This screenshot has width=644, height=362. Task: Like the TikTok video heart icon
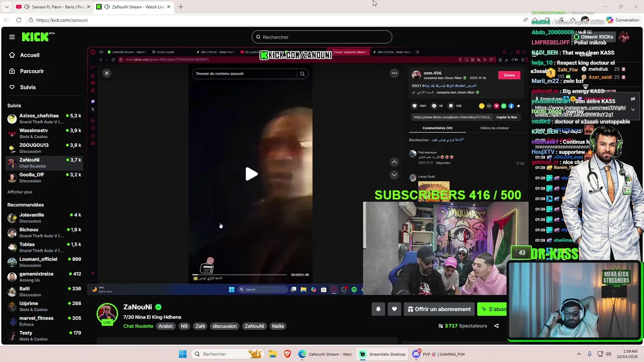tap(415, 106)
